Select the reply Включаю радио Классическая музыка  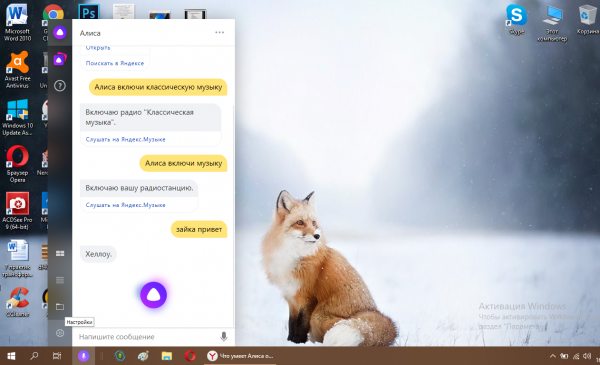click(150, 117)
